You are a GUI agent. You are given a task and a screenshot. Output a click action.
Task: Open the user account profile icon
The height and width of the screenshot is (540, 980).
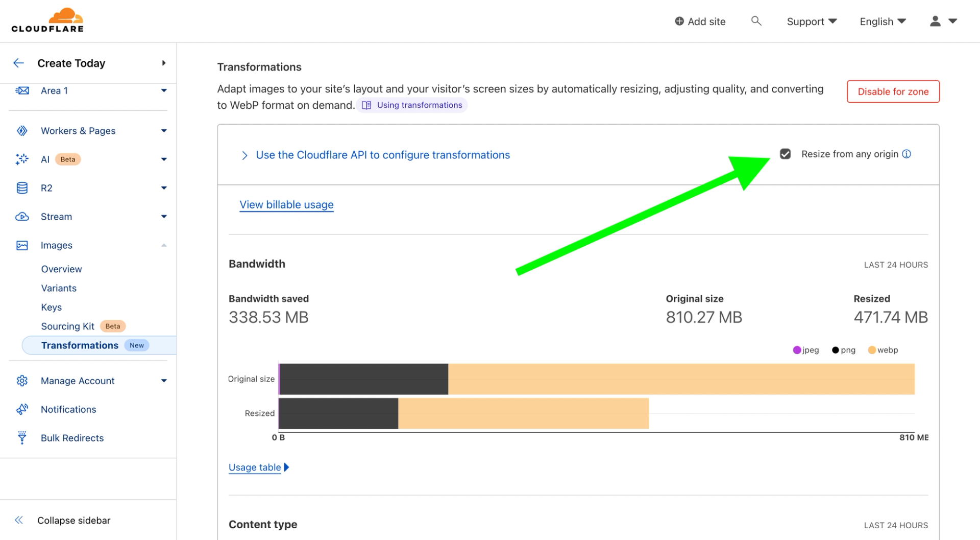point(935,21)
